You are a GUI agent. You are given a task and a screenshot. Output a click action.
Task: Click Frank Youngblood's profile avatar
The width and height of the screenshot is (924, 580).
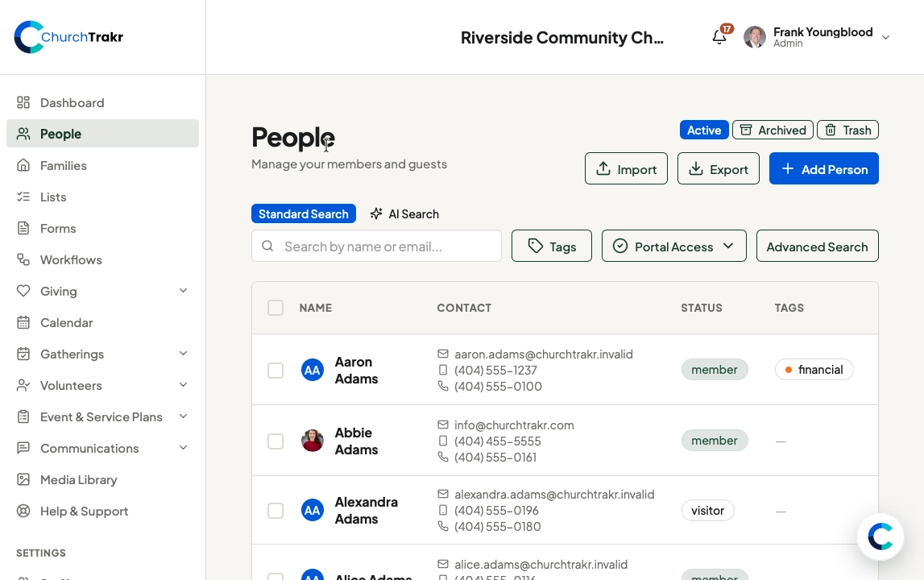754,37
